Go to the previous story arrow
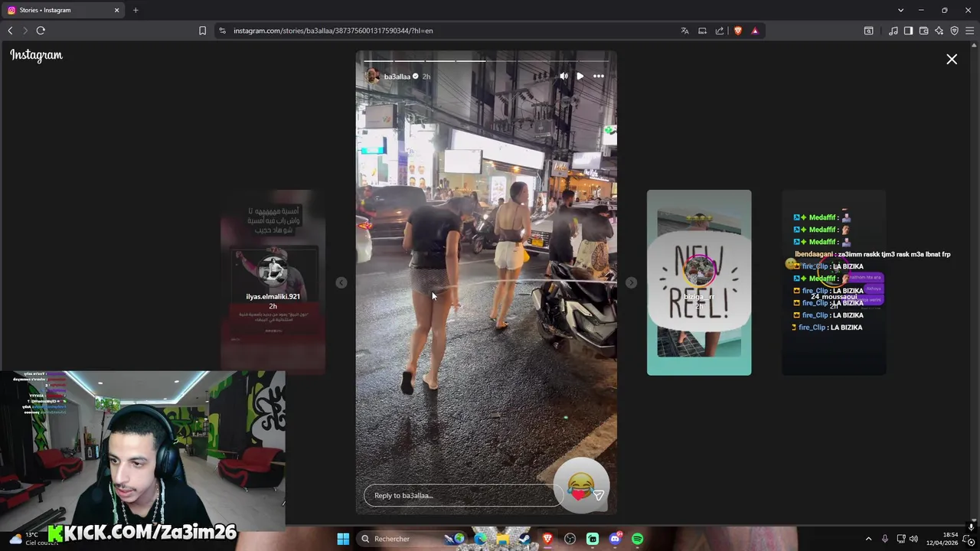The height and width of the screenshot is (551, 980). [x=341, y=282]
